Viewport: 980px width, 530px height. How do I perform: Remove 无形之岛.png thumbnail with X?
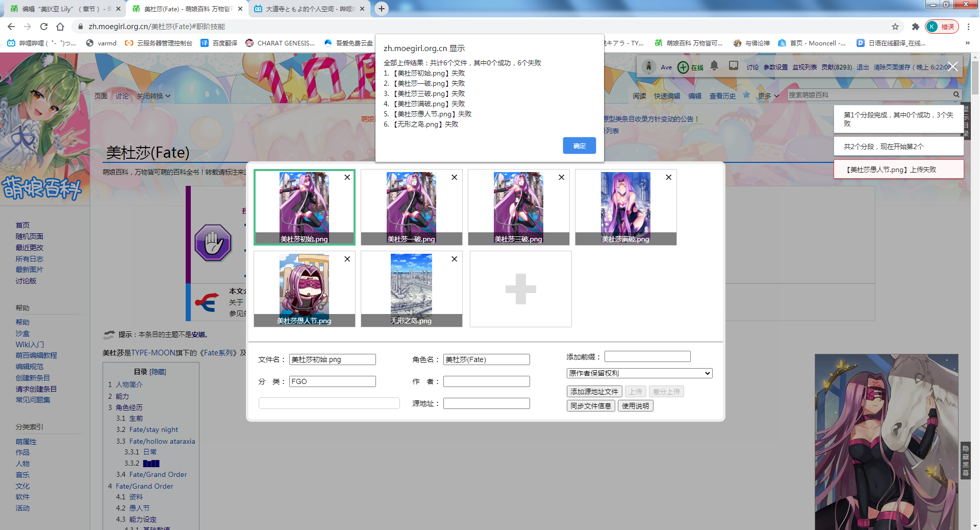click(454, 259)
